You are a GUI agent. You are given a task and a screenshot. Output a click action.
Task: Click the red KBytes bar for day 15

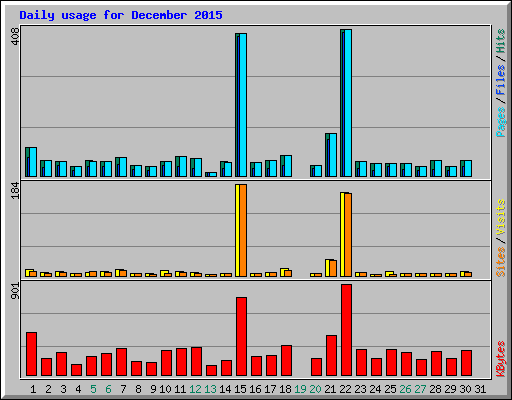(x=241, y=337)
